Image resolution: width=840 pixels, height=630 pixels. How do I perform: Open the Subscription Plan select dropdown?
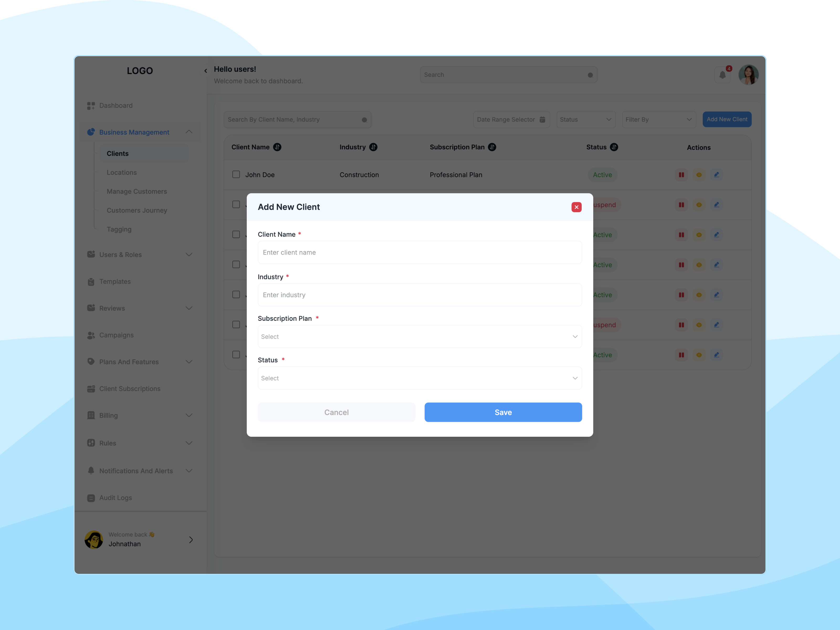tap(420, 337)
